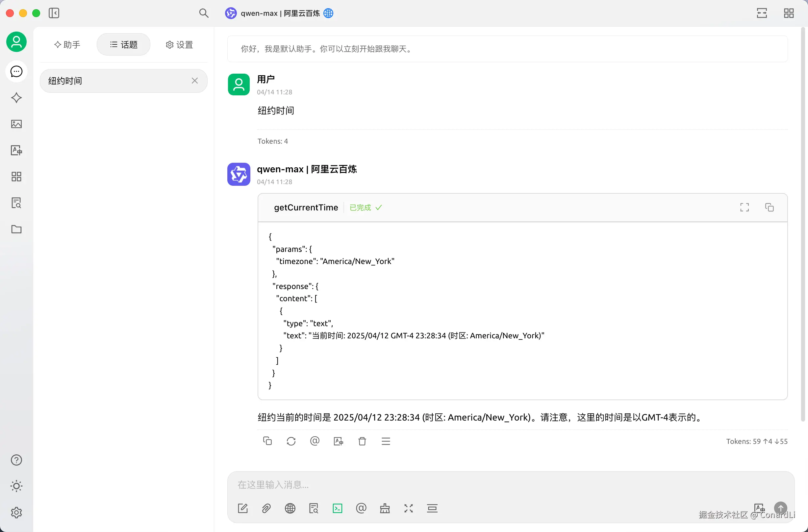This screenshot has height=532, width=808.
Task: Click the translate icon in left sidebar
Action: tap(16, 150)
